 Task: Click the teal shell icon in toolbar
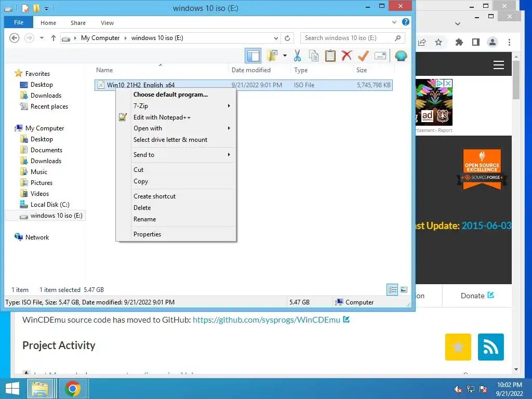(x=401, y=56)
